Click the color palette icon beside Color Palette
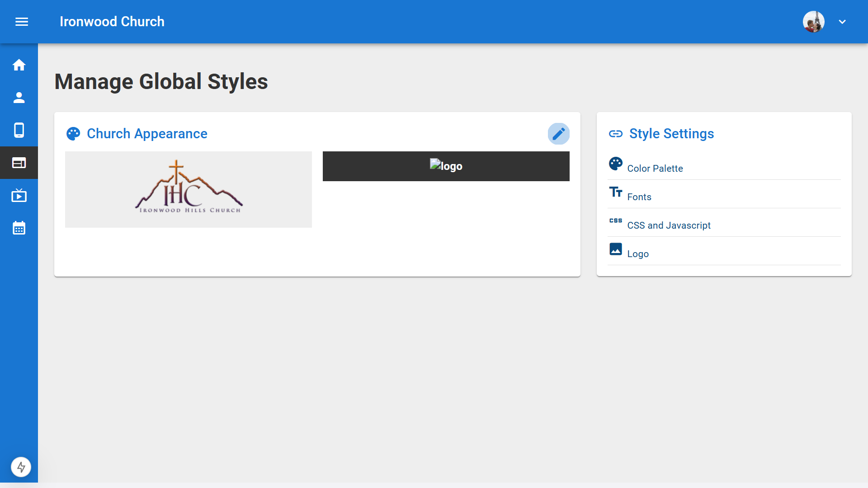The image size is (868, 488). tap(615, 164)
